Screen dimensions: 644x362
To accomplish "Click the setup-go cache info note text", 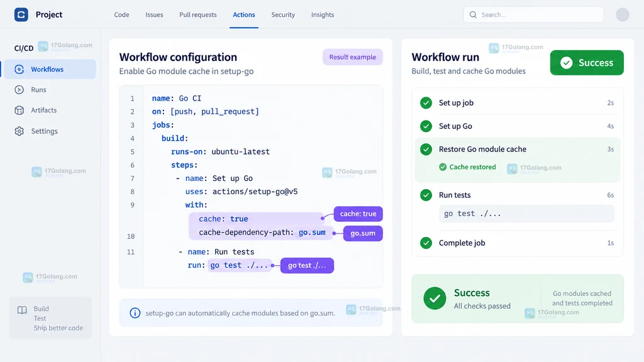I will coord(240,313).
